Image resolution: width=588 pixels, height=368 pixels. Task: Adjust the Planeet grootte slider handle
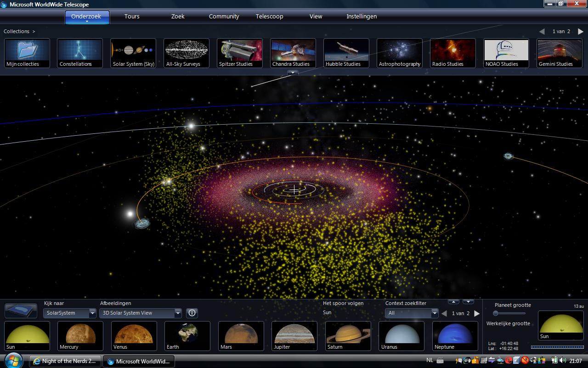pos(496,313)
